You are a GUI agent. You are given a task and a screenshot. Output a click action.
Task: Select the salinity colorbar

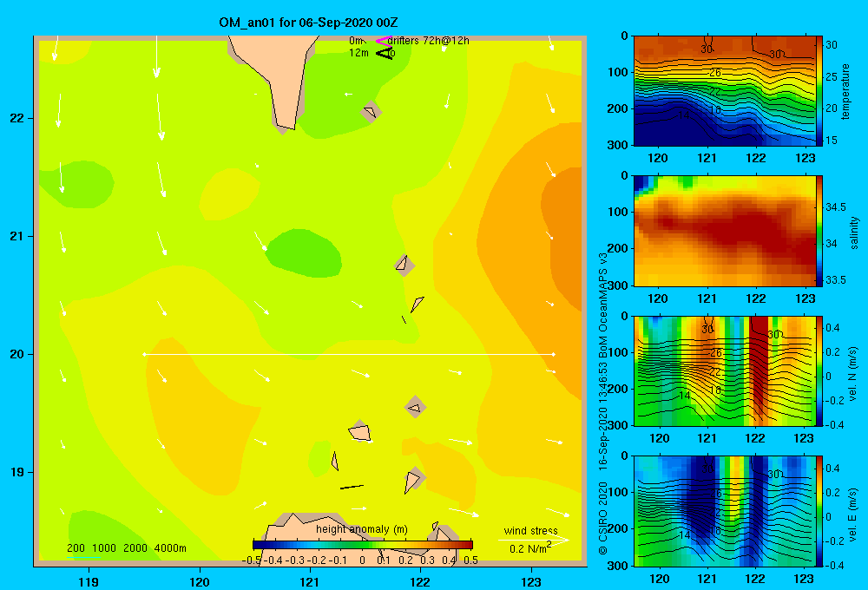point(819,231)
